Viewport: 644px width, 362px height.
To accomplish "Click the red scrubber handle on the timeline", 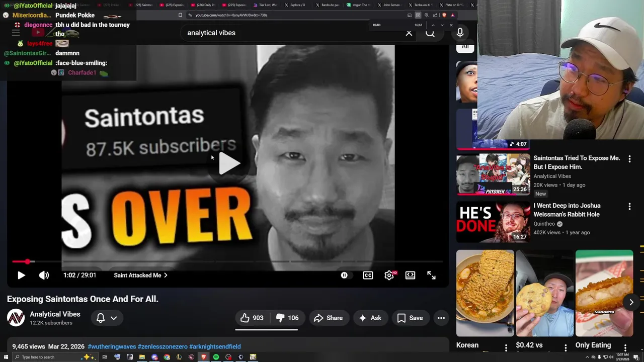I will point(28,261).
